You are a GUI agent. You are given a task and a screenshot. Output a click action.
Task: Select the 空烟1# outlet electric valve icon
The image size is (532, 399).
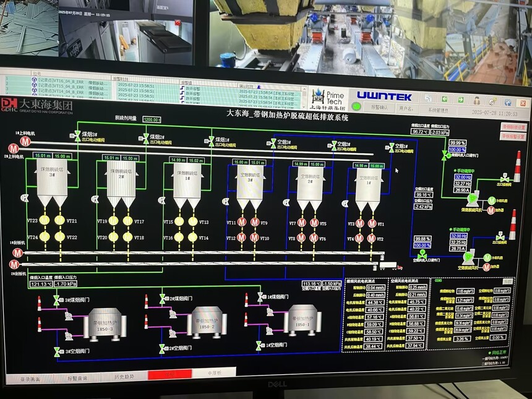point(392,148)
